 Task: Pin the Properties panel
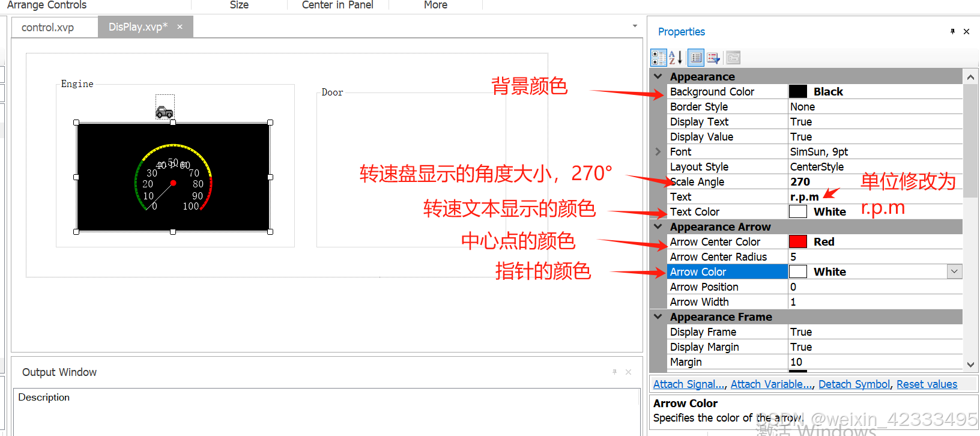click(952, 31)
